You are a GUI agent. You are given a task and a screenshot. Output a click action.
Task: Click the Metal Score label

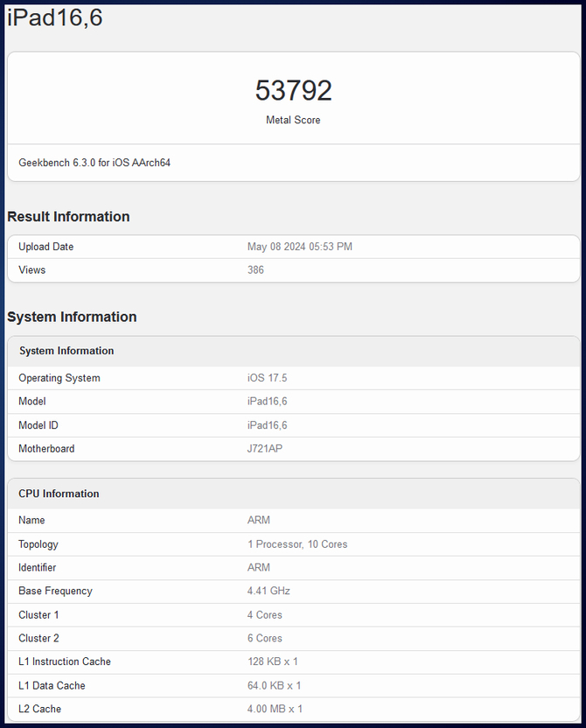point(293,120)
